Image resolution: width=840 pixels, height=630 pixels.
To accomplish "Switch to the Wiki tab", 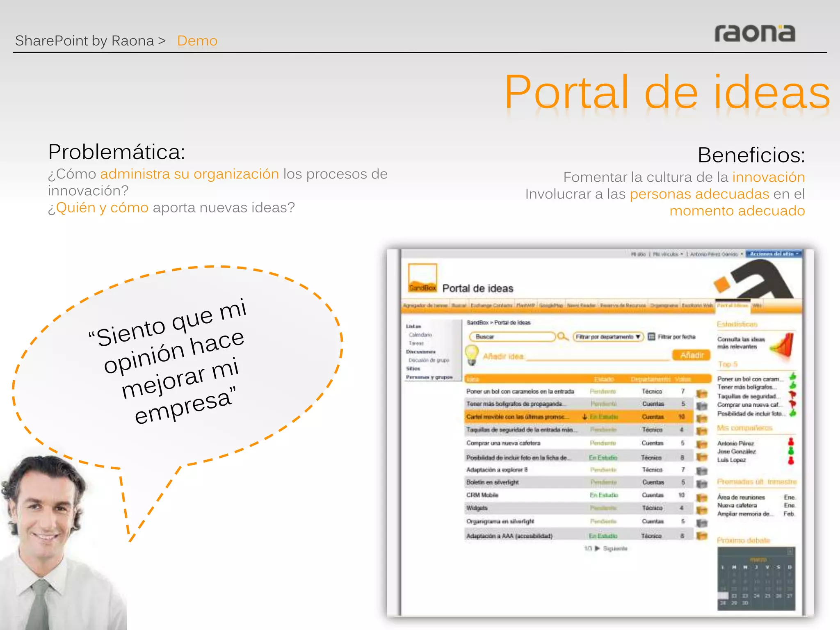I will (x=757, y=306).
